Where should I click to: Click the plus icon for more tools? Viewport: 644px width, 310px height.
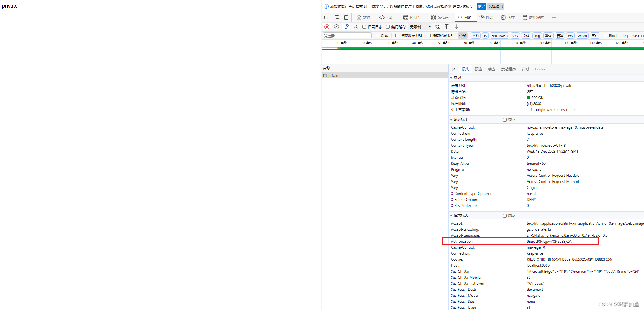click(x=554, y=18)
